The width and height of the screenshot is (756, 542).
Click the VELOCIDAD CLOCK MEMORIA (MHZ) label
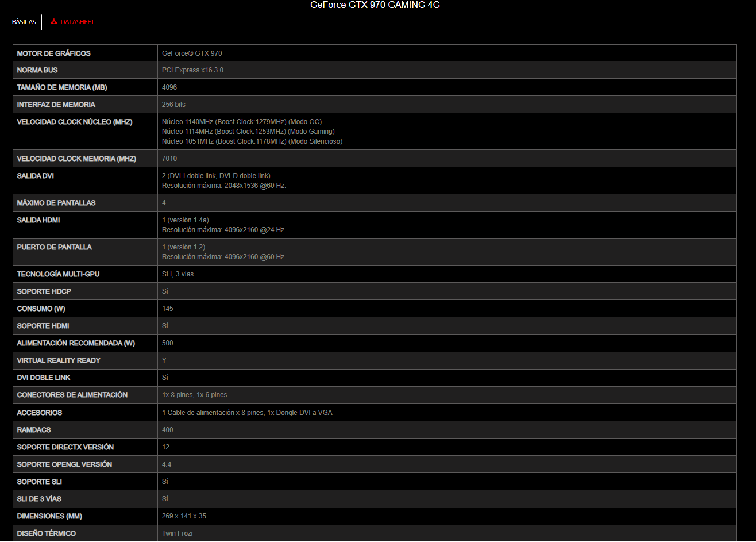76,159
